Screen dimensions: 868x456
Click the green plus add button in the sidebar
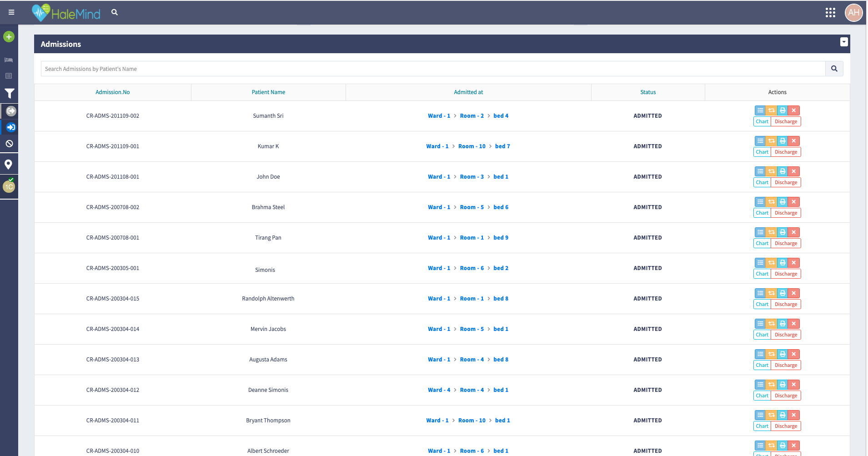(x=9, y=37)
